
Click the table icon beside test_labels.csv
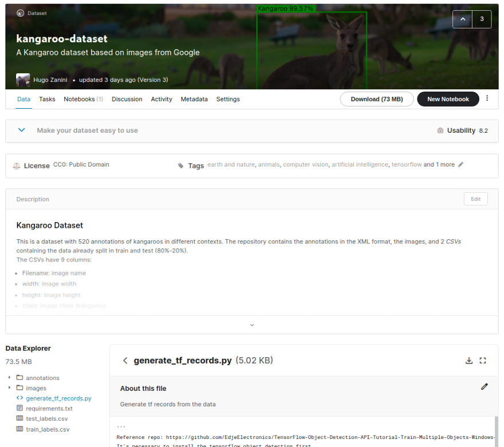pyautogui.click(x=19, y=418)
